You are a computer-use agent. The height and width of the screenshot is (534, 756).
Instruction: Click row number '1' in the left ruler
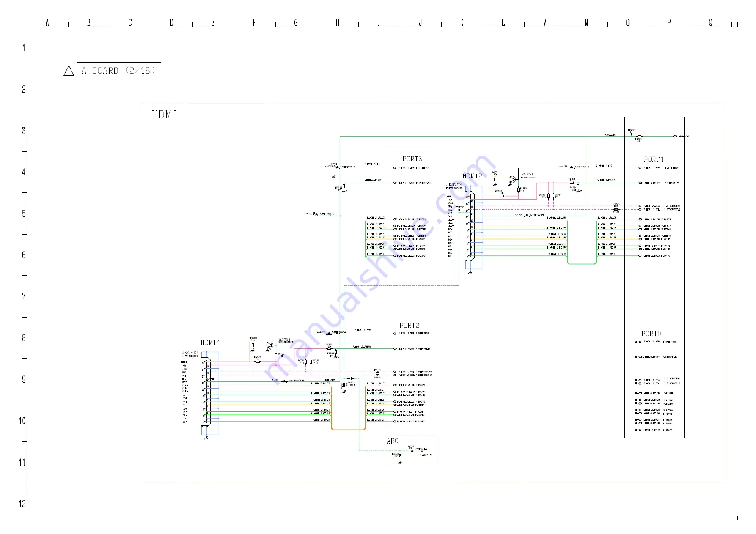(x=24, y=48)
